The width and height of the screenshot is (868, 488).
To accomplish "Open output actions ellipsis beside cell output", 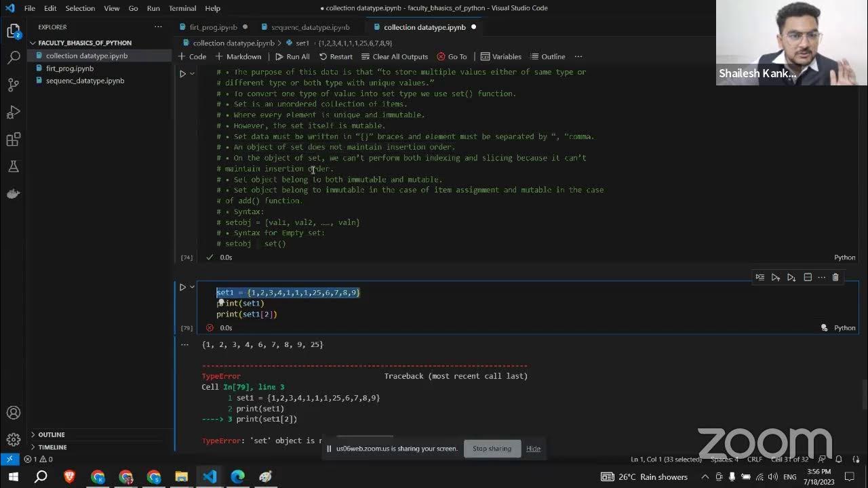I will click(184, 344).
